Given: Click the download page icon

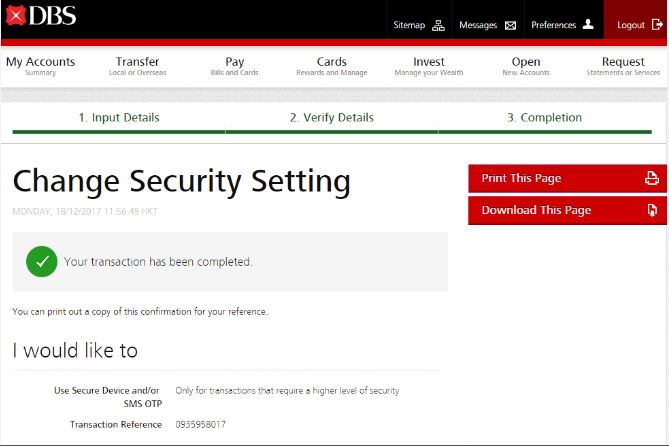Looking at the screenshot, I should tap(651, 211).
